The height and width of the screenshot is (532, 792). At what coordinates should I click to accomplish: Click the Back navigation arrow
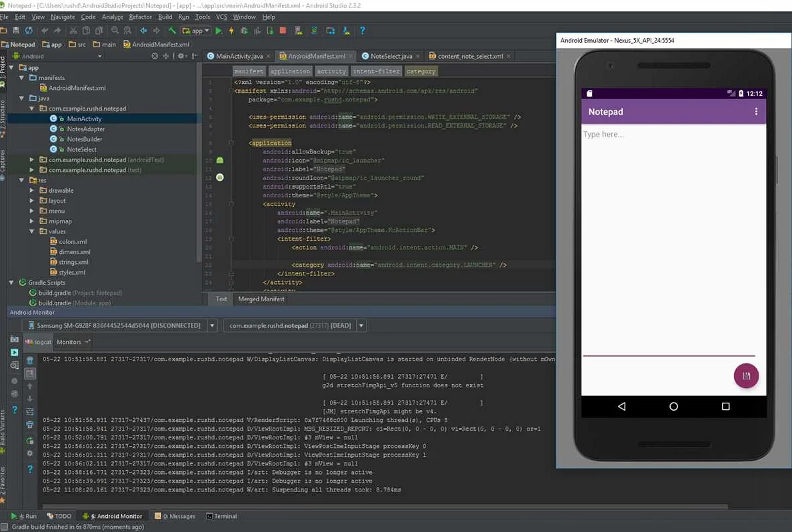point(143,31)
